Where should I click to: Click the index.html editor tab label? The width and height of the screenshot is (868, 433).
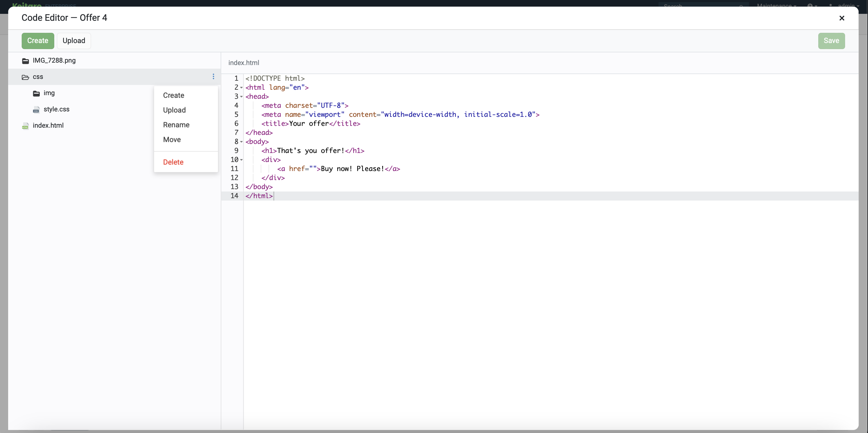pyautogui.click(x=244, y=63)
